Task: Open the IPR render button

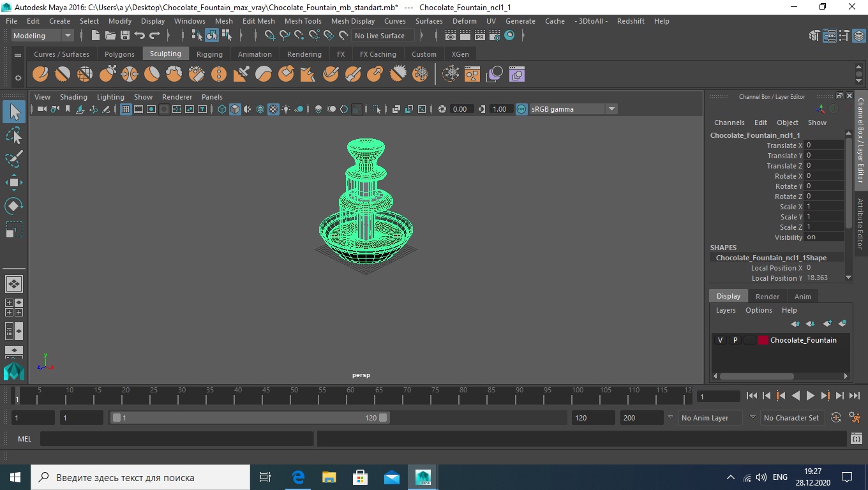Action: [x=480, y=36]
